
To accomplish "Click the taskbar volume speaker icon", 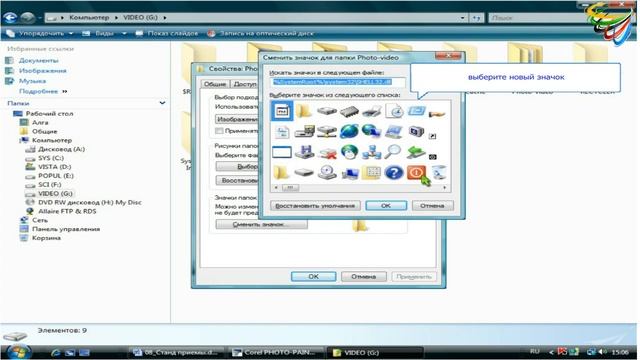I will tap(603, 352).
